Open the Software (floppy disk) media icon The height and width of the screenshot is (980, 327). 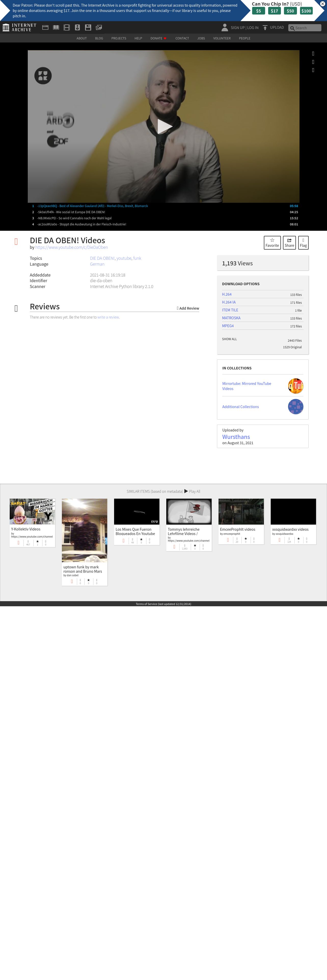coord(88,27)
